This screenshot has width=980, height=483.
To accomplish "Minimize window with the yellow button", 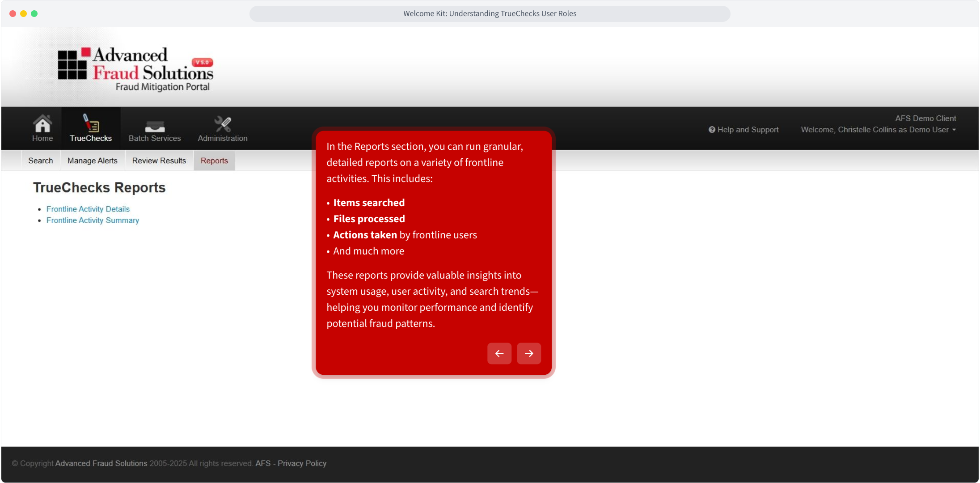I will [x=24, y=13].
